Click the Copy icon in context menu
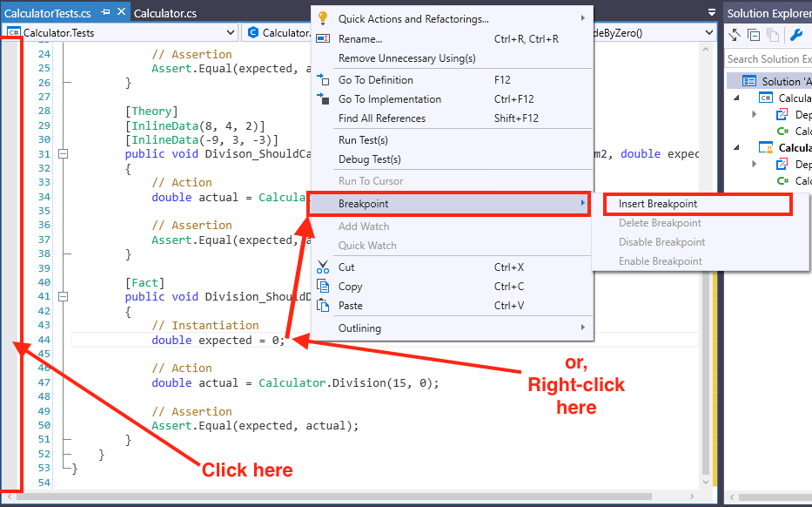The image size is (812, 507). click(x=323, y=287)
